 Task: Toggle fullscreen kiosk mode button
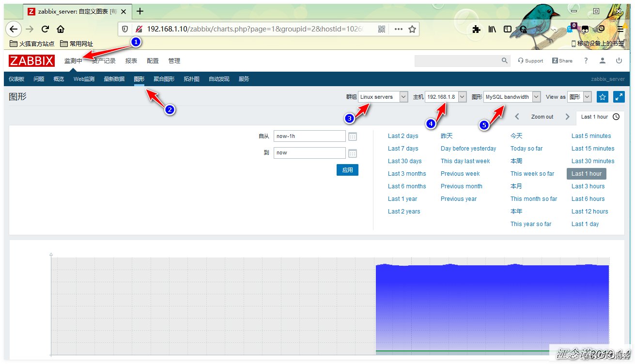pos(619,97)
